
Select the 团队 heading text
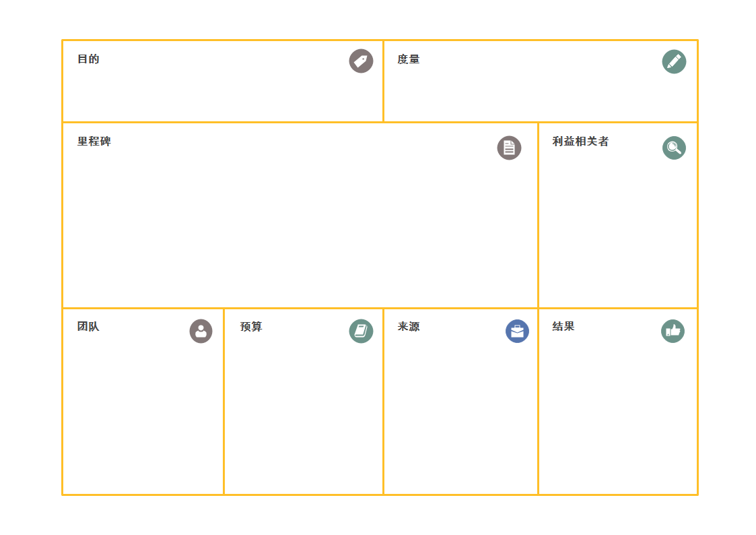point(88,327)
